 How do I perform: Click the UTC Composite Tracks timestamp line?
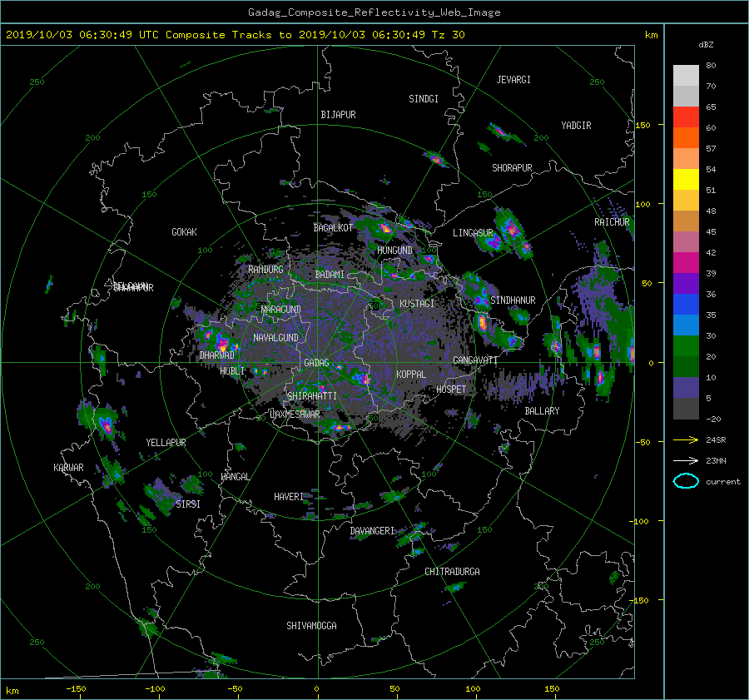click(x=235, y=35)
